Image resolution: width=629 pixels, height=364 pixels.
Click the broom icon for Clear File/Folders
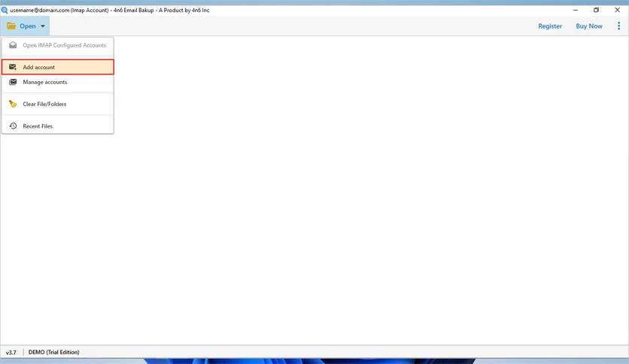click(13, 104)
